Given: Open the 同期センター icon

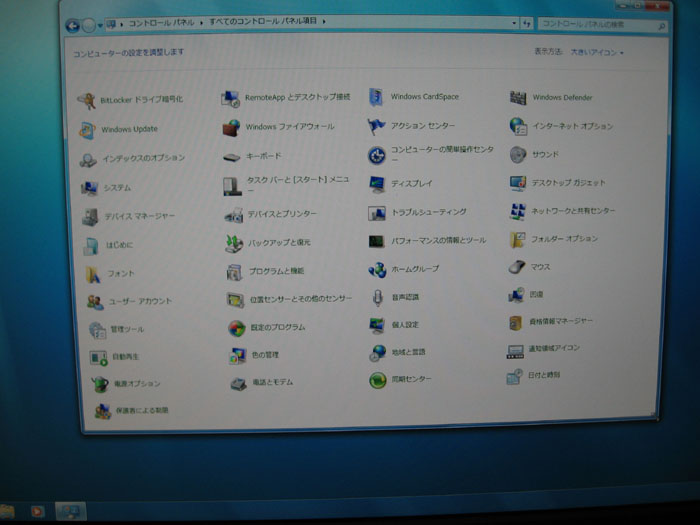Looking at the screenshot, I should (x=378, y=380).
